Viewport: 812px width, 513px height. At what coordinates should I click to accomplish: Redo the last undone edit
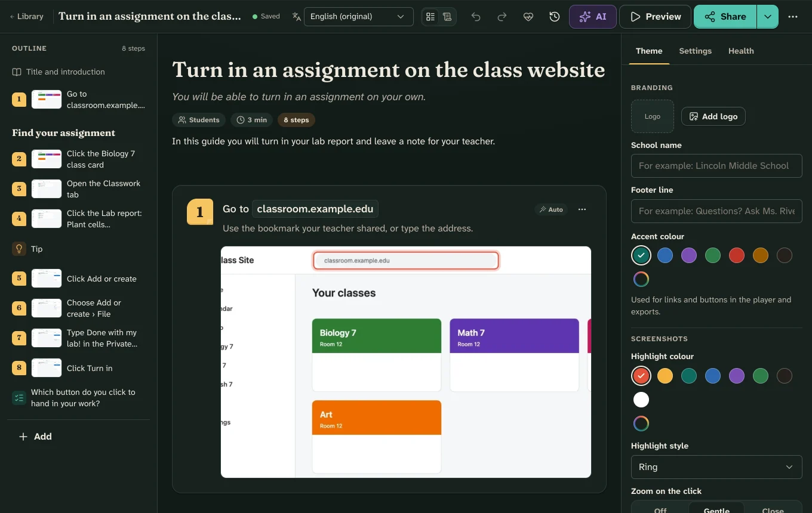pos(502,17)
